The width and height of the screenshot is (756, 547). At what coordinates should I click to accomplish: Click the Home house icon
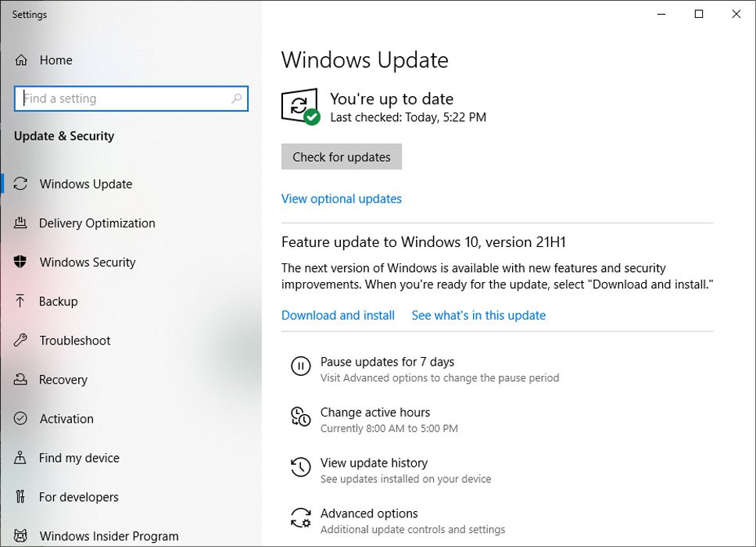click(x=21, y=60)
